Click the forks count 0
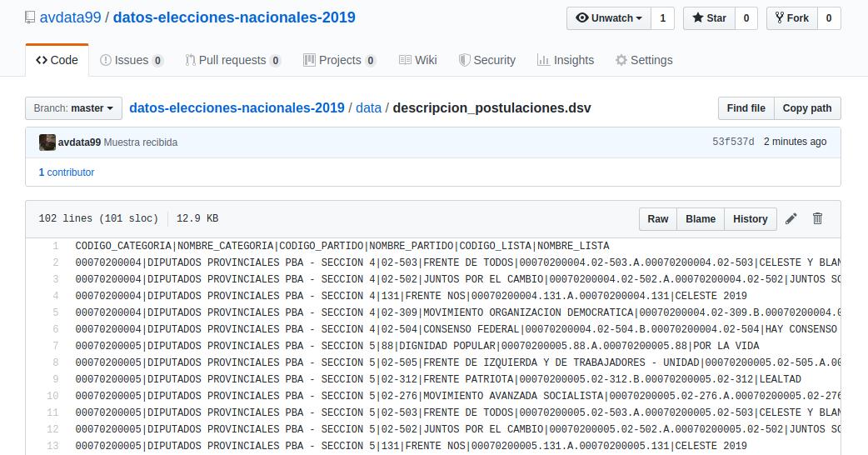868x455 pixels. [x=829, y=18]
